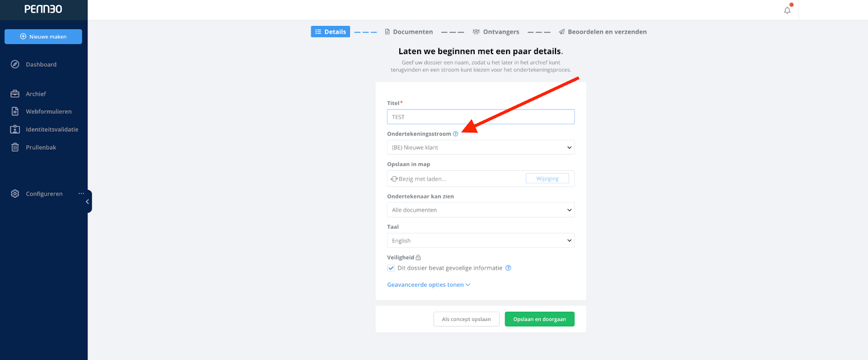Expand the Ondertekenaar kan zien dropdown
Screen dimensions: 868x360
coord(481,210)
